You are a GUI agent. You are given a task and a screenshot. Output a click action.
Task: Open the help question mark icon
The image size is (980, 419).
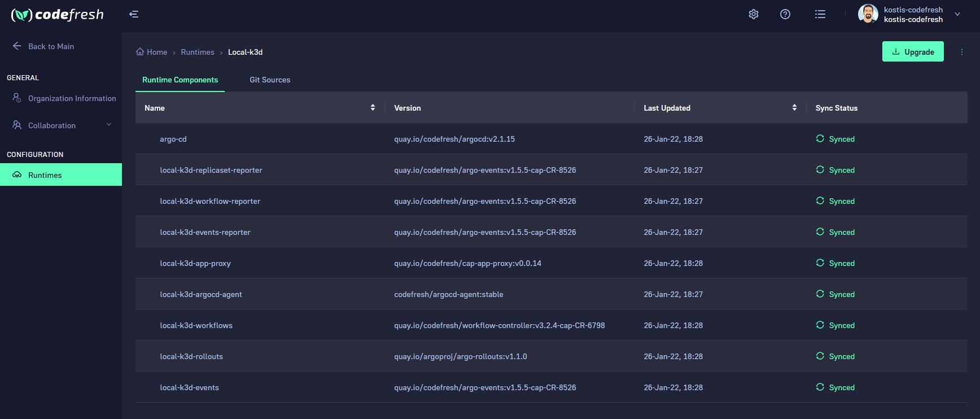[785, 14]
